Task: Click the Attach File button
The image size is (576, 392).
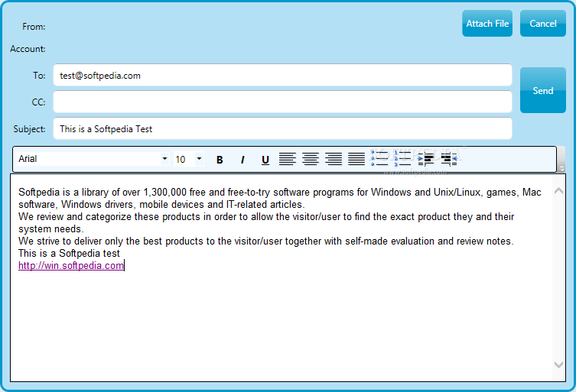Action: (x=487, y=24)
